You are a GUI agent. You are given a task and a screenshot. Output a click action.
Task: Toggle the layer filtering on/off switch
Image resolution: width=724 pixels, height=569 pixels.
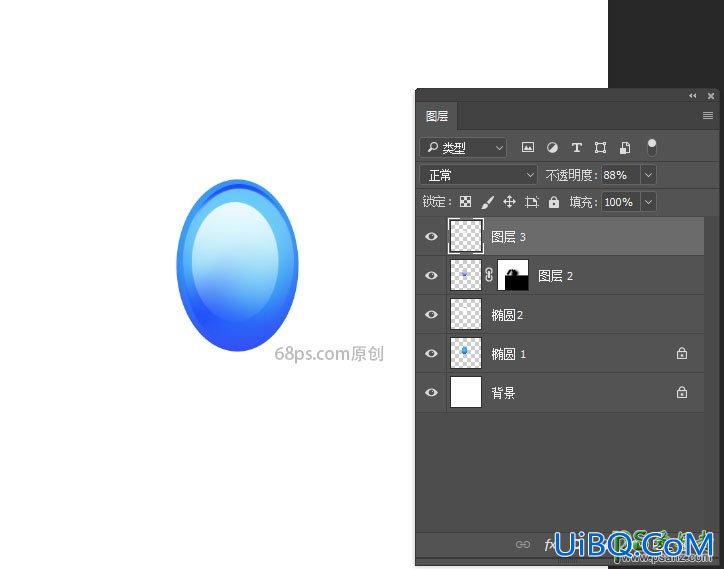[652, 147]
